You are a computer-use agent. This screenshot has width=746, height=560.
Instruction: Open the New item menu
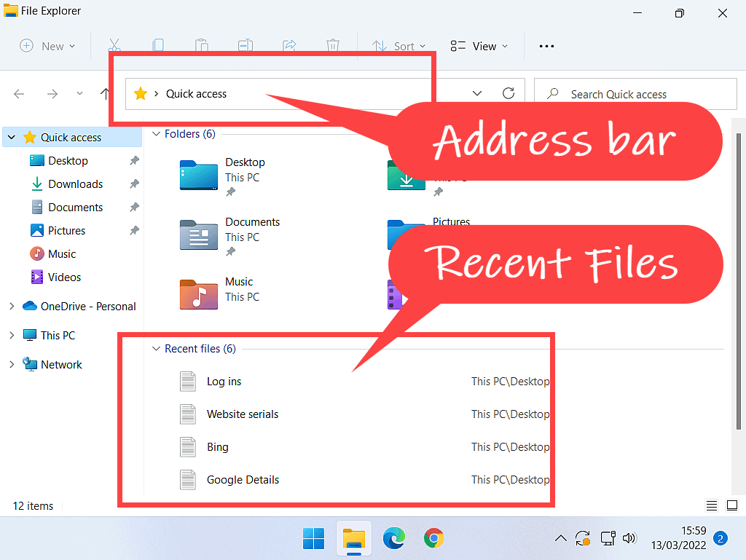(x=47, y=46)
